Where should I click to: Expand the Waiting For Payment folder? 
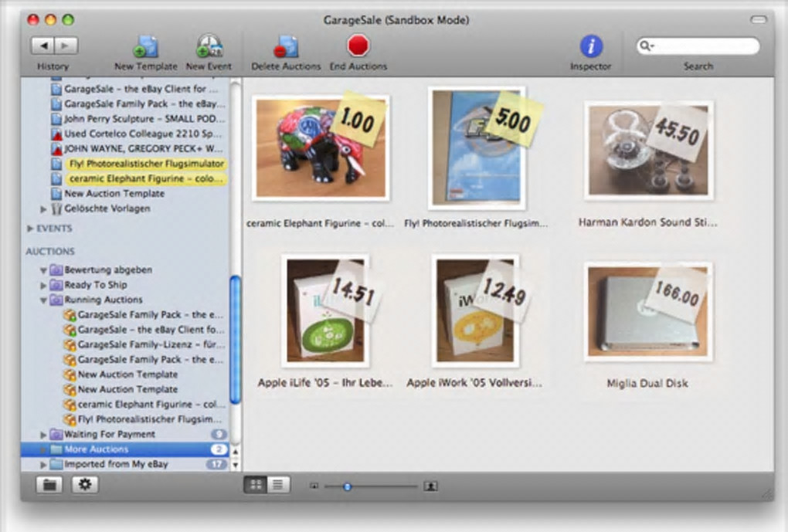[43, 435]
